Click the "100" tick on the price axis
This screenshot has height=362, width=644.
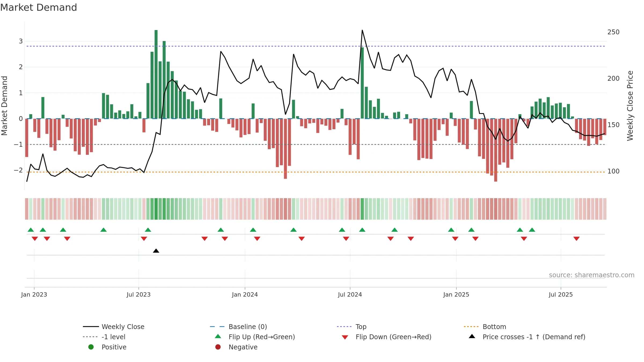coord(613,171)
